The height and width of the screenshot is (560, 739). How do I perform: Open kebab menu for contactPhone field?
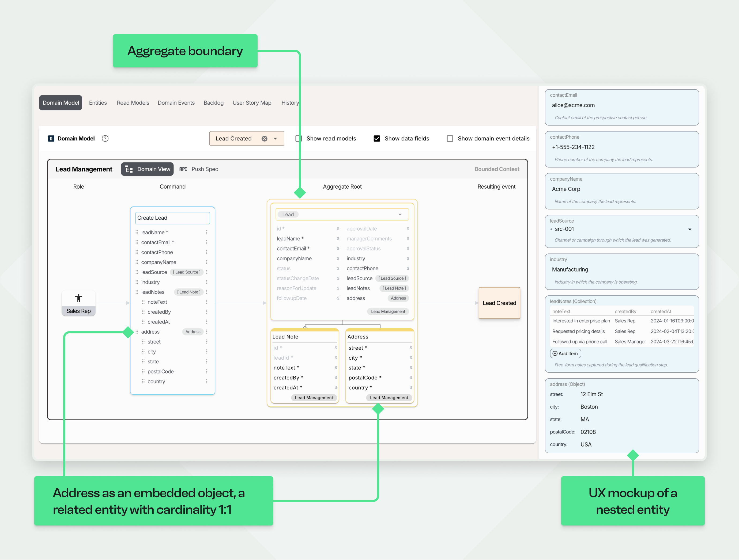[x=207, y=253]
